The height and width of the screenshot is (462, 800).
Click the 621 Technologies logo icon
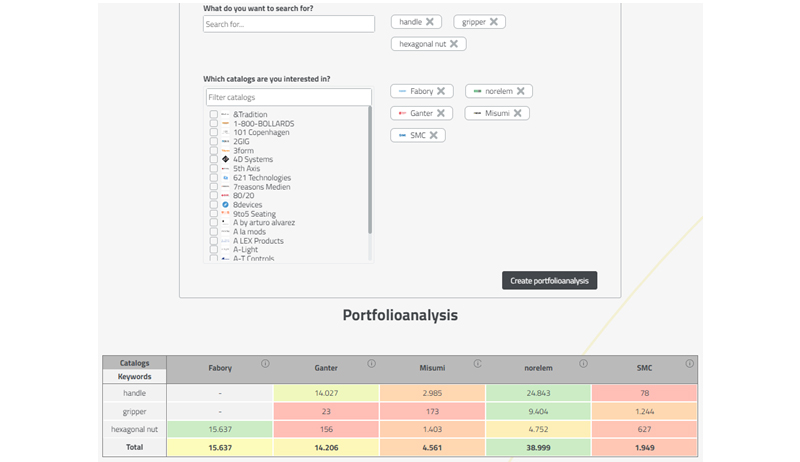[x=225, y=177]
